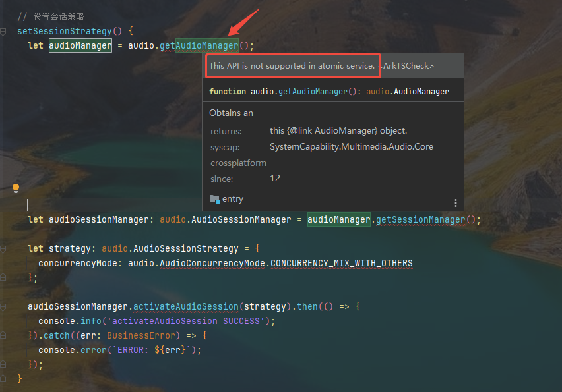Collapse the strategy object literal fold marker
This screenshot has height=392, width=562.
tap(3, 249)
